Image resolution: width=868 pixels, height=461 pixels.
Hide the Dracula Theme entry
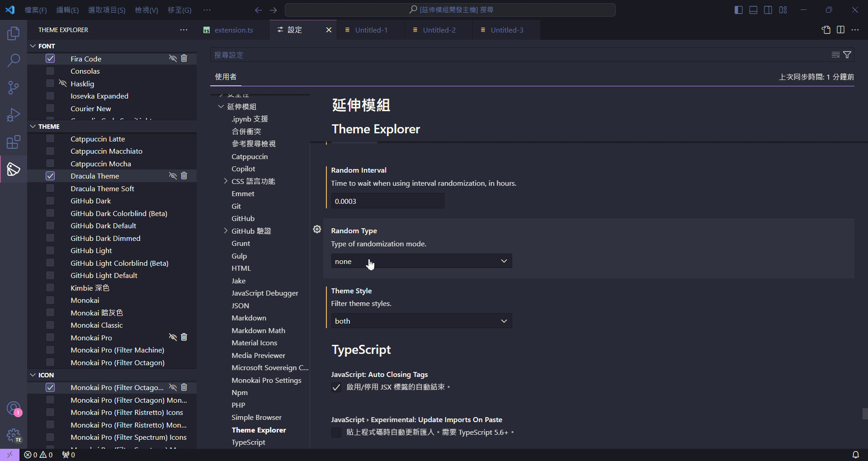pyautogui.click(x=173, y=176)
